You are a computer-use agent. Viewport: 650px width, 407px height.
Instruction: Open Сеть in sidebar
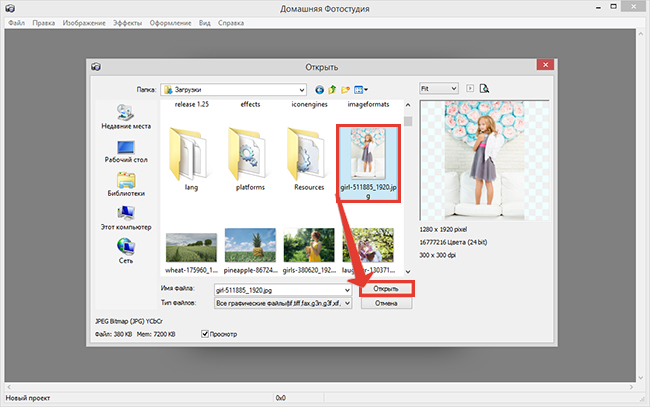[x=126, y=251]
